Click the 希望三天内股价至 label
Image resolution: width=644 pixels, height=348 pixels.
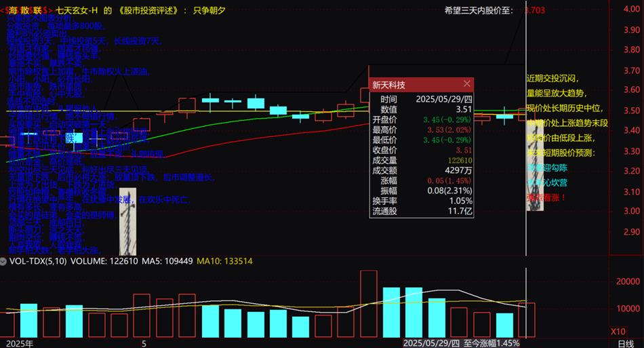pos(479,10)
